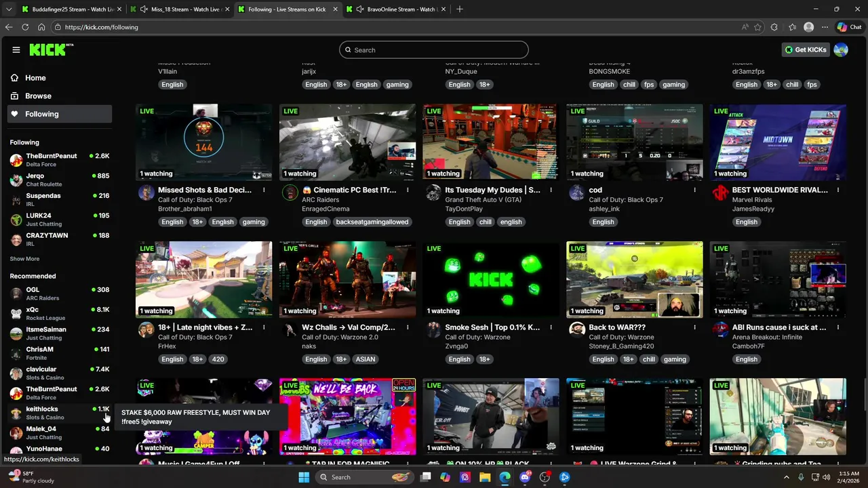Click Stoney_B_Gaming420 channel avatar

(x=577, y=330)
